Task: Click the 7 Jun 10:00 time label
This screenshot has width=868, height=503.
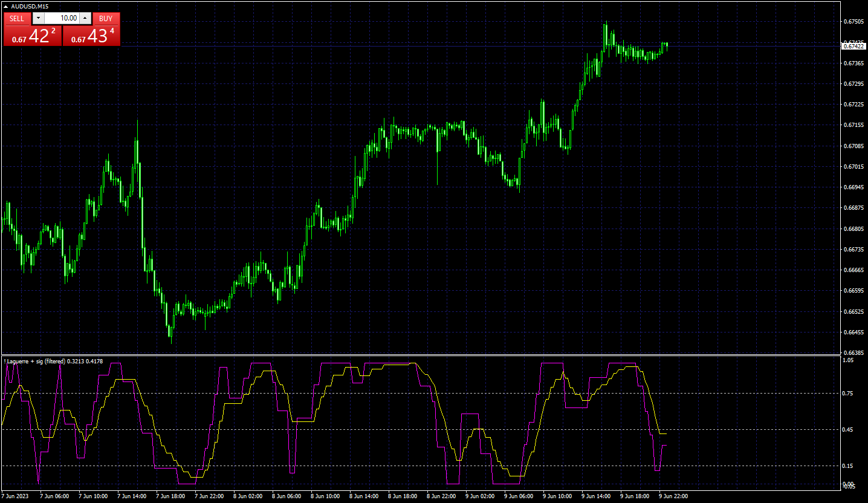Action: tap(93, 496)
